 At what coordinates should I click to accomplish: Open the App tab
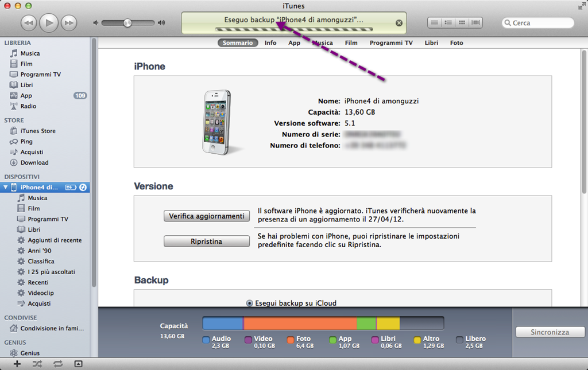[x=295, y=42]
